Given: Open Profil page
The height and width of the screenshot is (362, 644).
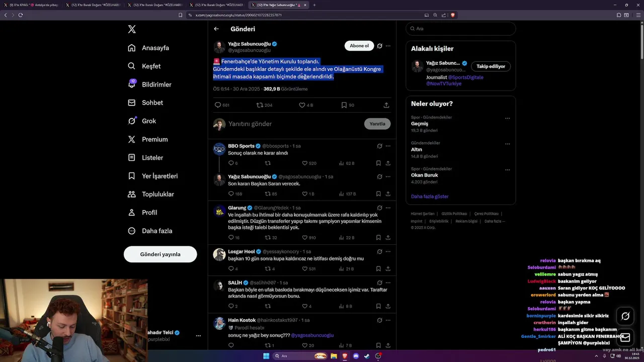Looking at the screenshot, I should (x=142, y=212).
